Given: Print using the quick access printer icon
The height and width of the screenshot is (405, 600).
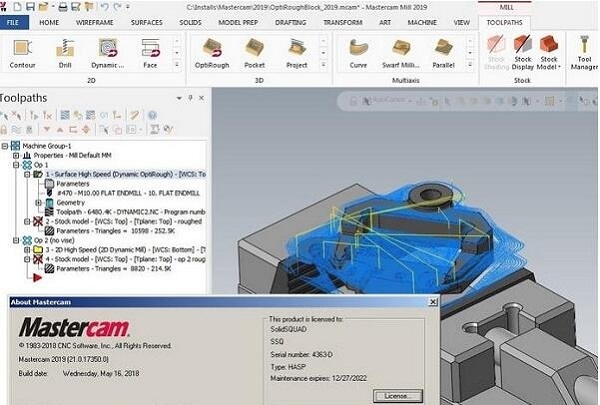Looking at the screenshot, I should click(63, 7).
